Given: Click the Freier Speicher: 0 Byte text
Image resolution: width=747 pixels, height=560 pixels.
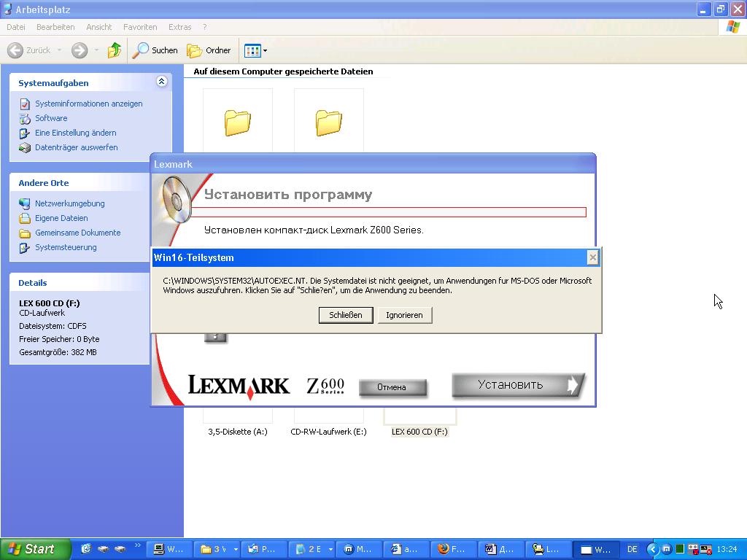Looking at the screenshot, I should tap(59, 339).
